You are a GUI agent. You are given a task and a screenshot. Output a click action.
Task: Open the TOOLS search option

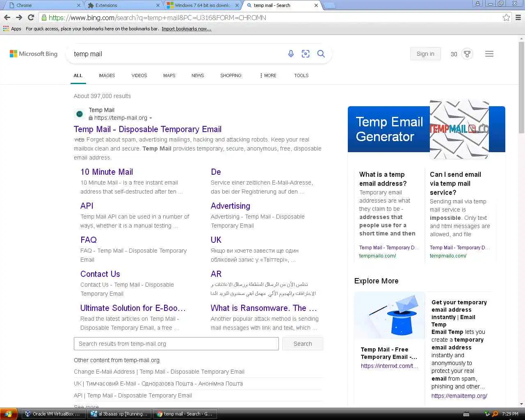coord(301,75)
